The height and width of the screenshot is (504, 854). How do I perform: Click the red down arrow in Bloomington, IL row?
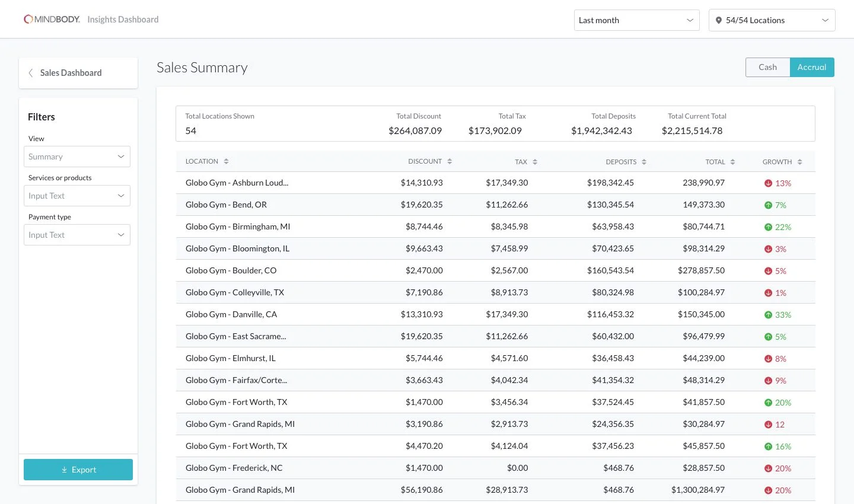768,249
